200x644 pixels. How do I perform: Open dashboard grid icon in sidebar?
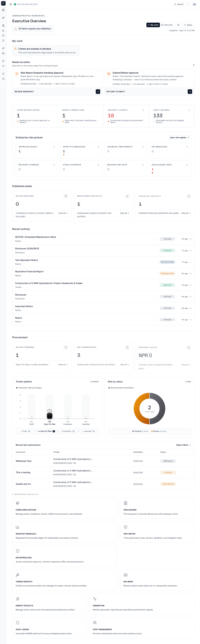(x=3, y=10)
